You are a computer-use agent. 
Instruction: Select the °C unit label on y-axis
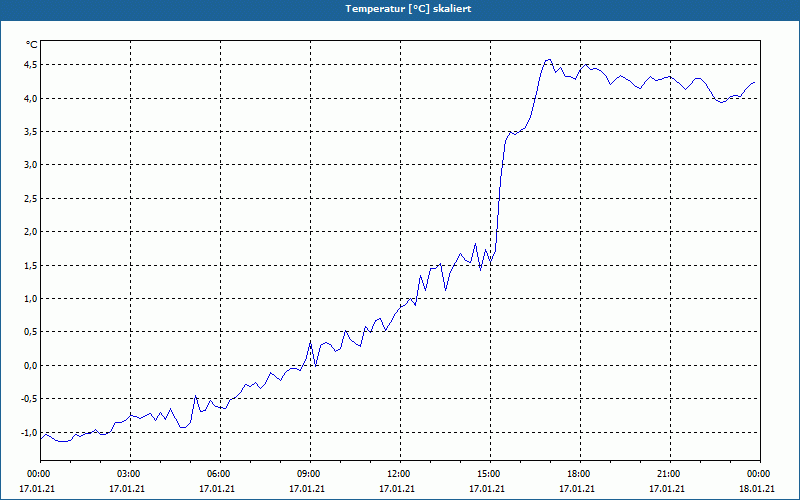click(x=31, y=45)
